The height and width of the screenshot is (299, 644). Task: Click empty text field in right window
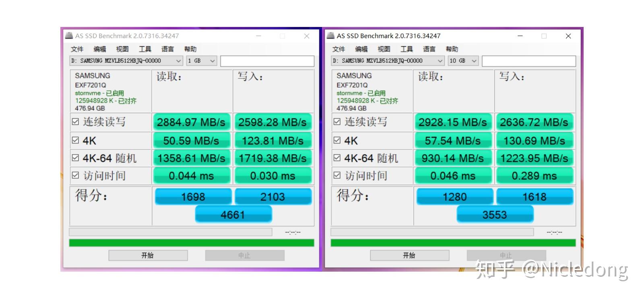click(529, 61)
